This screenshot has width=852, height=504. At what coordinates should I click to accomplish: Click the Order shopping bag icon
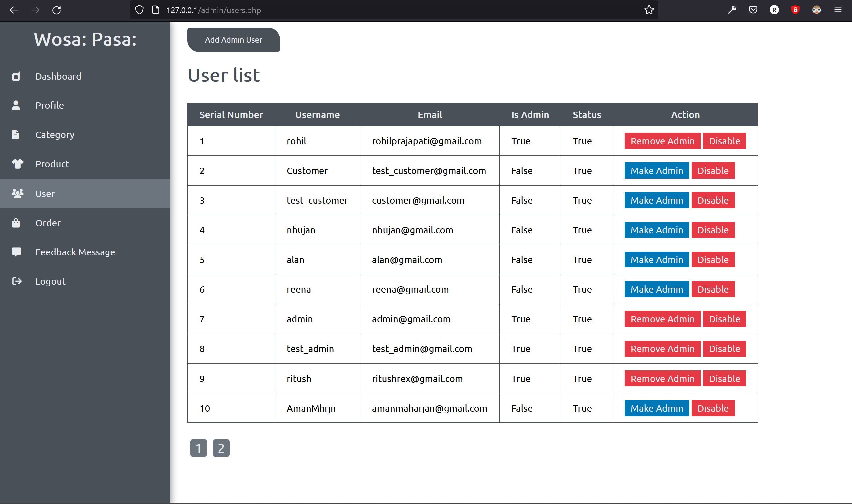[16, 223]
